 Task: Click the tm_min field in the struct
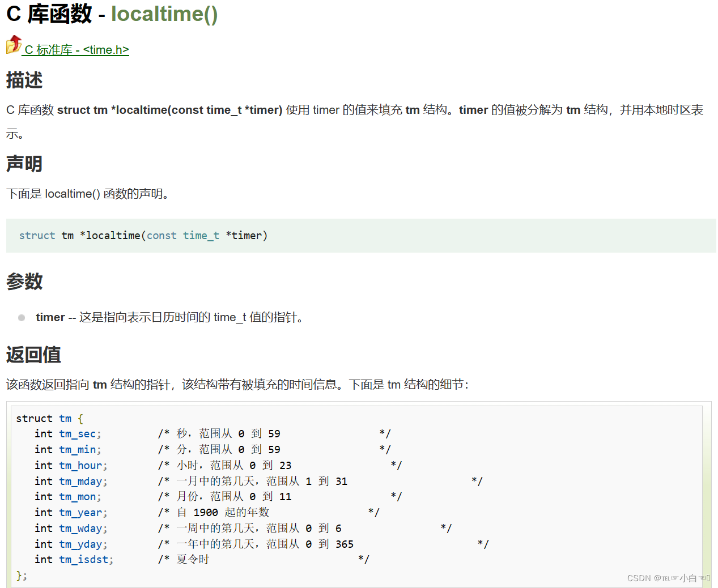pyautogui.click(x=78, y=449)
